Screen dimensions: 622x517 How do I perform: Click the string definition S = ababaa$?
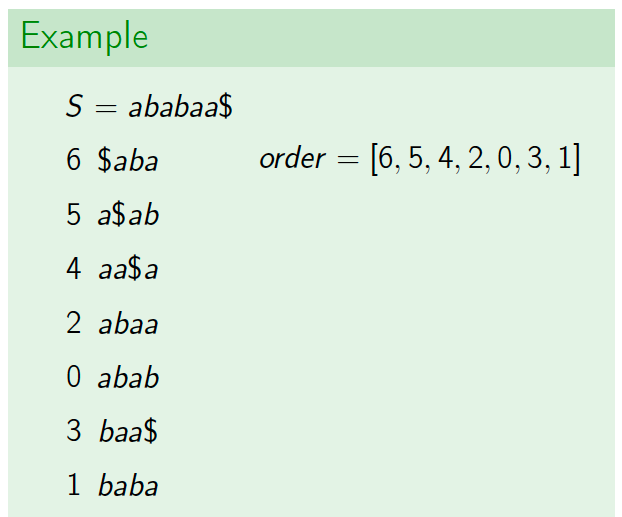click(x=149, y=106)
